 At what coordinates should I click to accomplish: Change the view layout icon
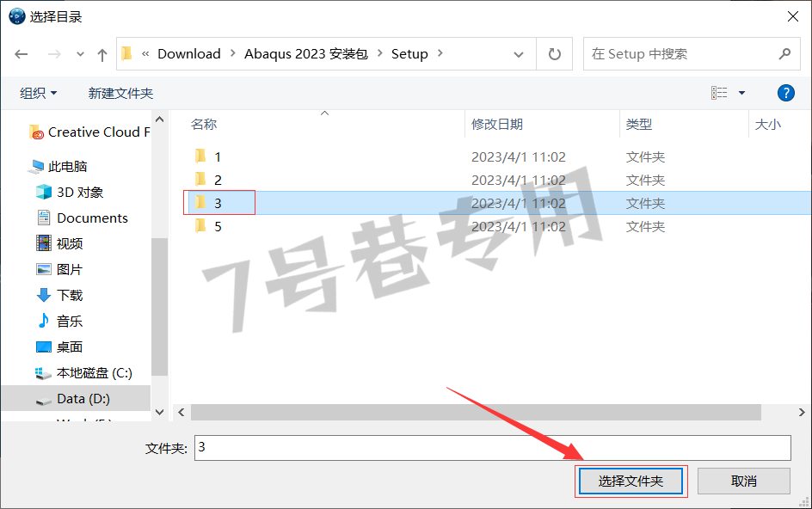coord(719,93)
